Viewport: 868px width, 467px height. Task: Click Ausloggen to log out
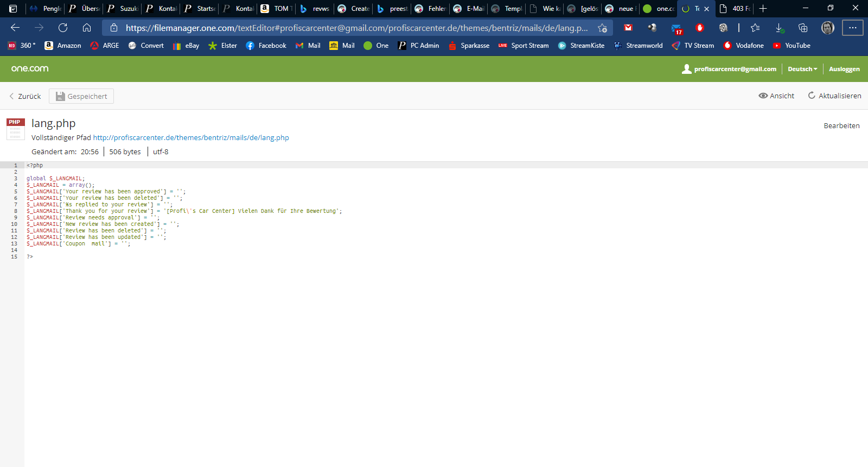click(844, 69)
